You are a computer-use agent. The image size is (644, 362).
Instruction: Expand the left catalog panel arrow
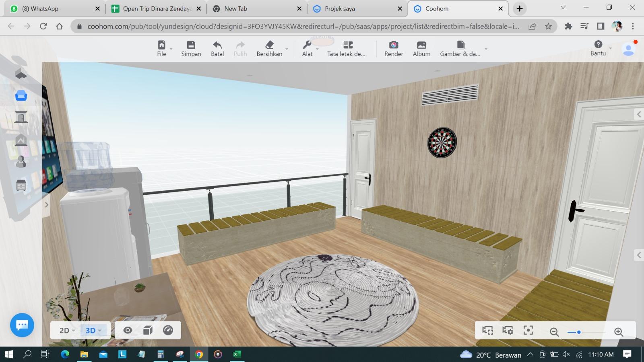pyautogui.click(x=46, y=205)
